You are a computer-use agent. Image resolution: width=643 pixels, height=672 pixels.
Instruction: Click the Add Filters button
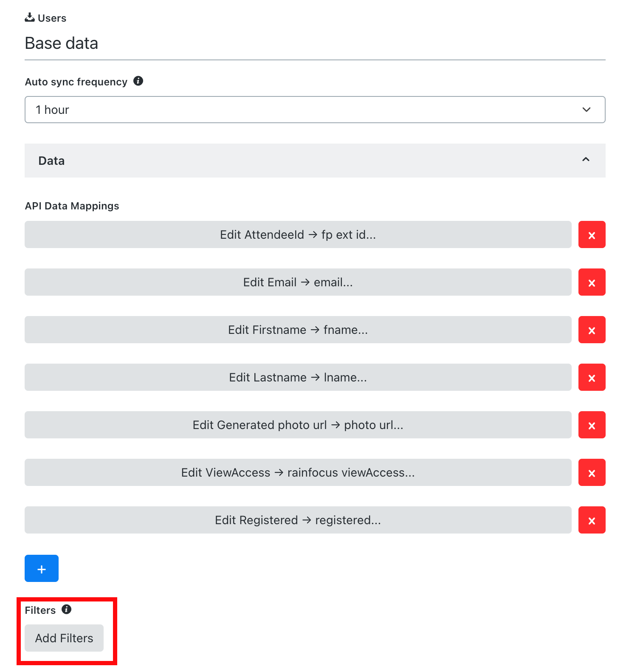(64, 638)
